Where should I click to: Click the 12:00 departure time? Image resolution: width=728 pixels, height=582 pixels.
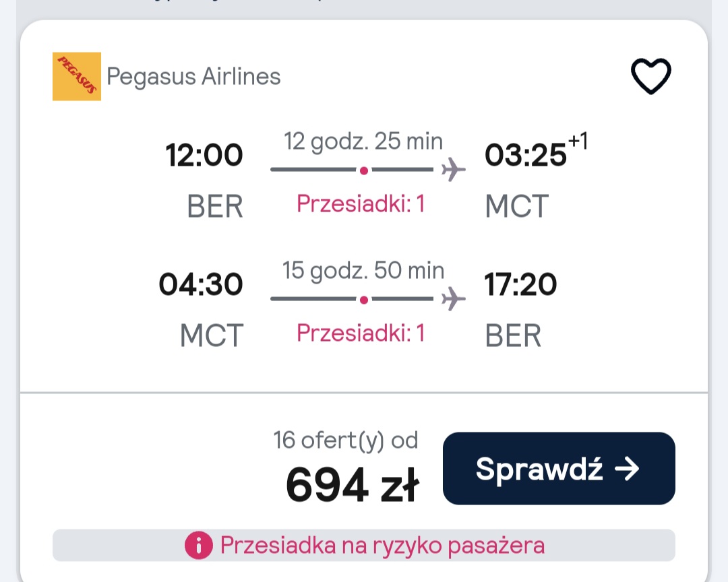[204, 155]
